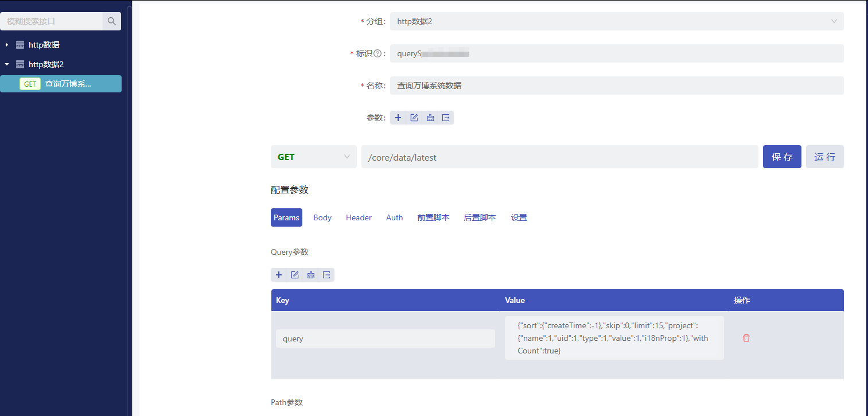Click the 运行 button

point(824,156)
